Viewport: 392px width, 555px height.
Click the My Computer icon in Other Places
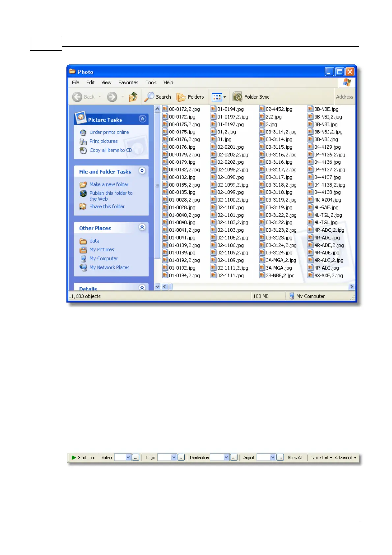coord(83,259)
